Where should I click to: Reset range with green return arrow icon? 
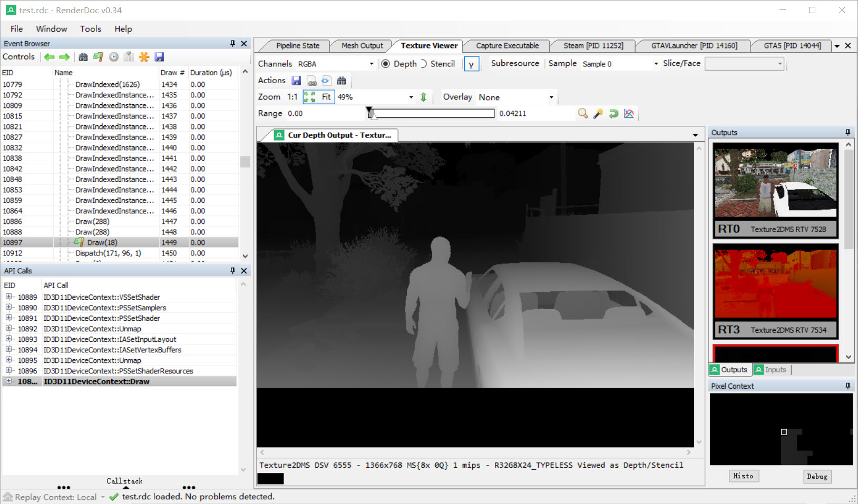pos(613,114)
